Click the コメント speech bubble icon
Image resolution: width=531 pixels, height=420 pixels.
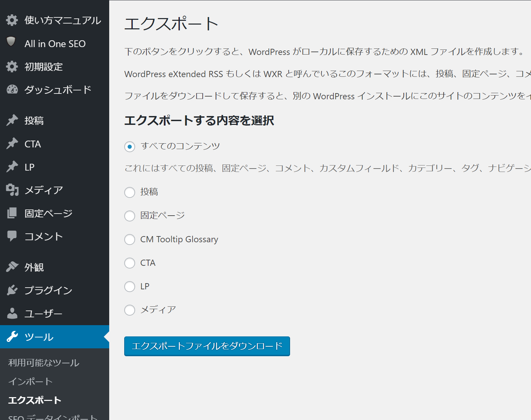pyautogui.click(x=12, y=236)
